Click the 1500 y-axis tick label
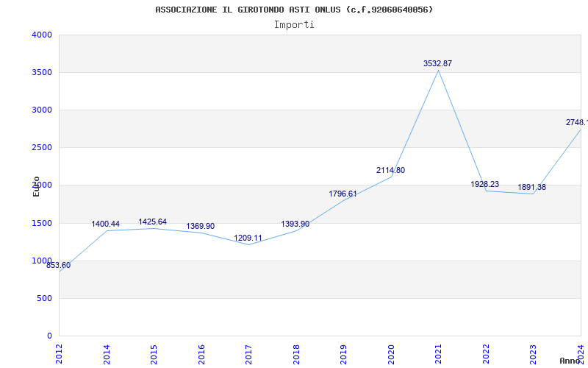Image resolution: width=588 pixels, height=368 pixels. point(42,224)
